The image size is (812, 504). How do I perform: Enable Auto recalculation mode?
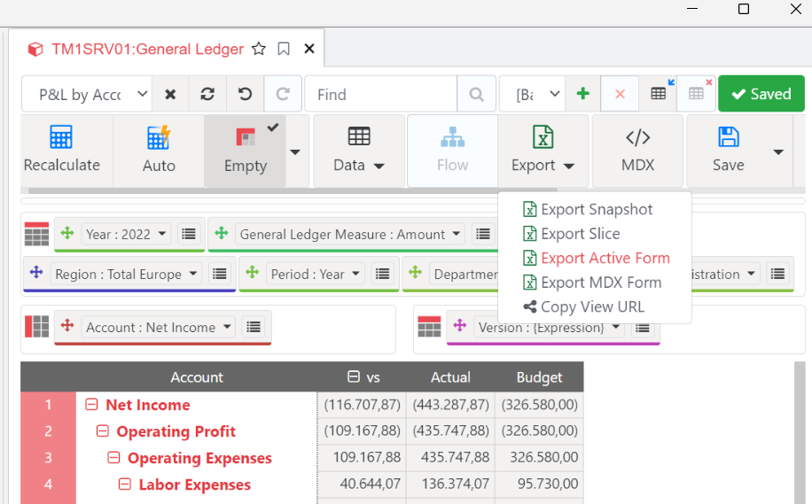(x=159, y=150)
